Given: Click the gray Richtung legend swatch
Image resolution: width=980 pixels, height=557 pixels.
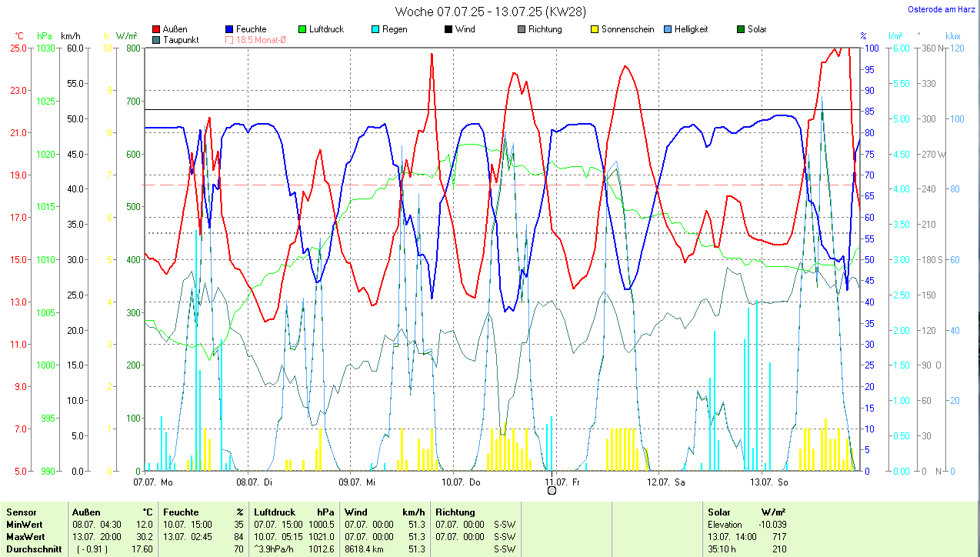Looking at the screenshot, I should 522,29.
